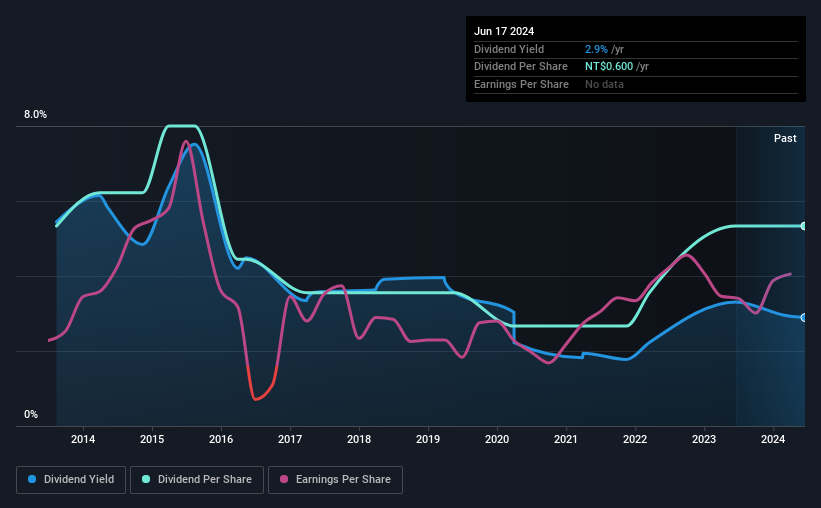
Task: Select the 2016 axis label
Action: (x=221, y=439)
